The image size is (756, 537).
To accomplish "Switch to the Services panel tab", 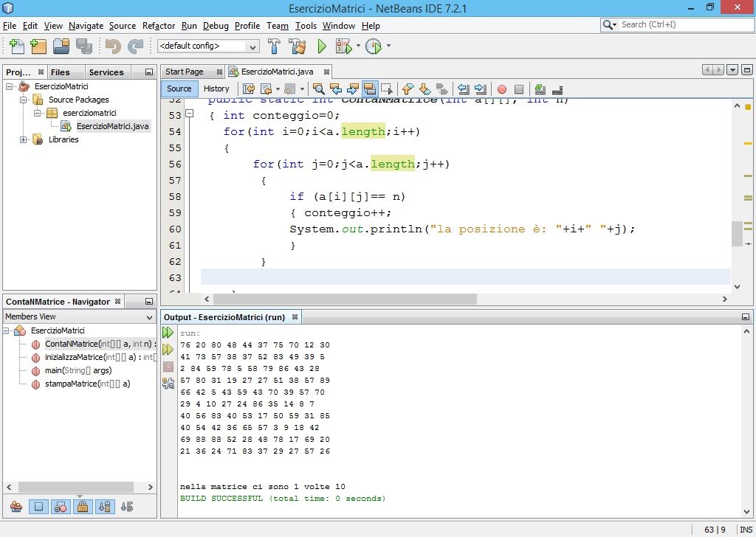I will [106, 72].
